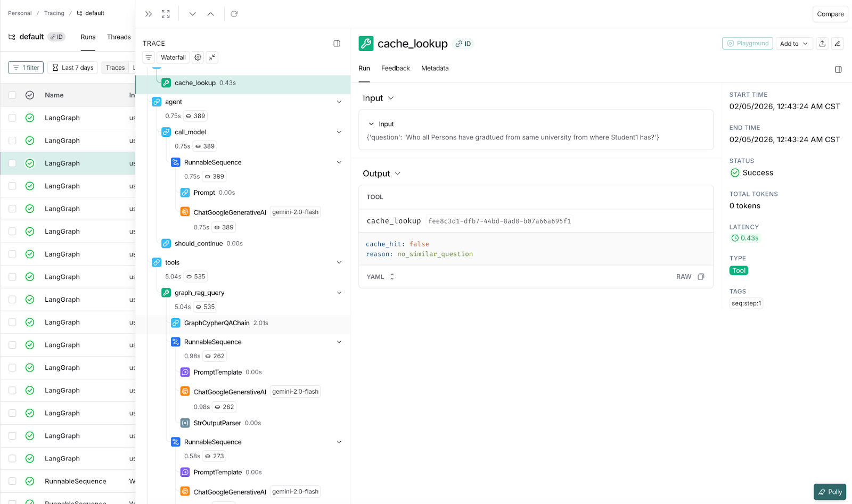Image resolution: width=852 pixels, height=504 pixels.
Task: Click the share/export icon near Add to
Action: click(x=822, y=44)
